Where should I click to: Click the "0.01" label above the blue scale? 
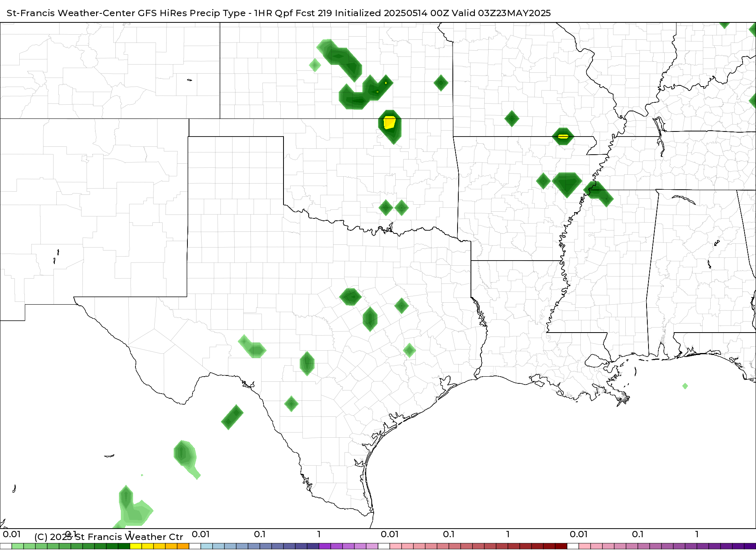(201, 534)
